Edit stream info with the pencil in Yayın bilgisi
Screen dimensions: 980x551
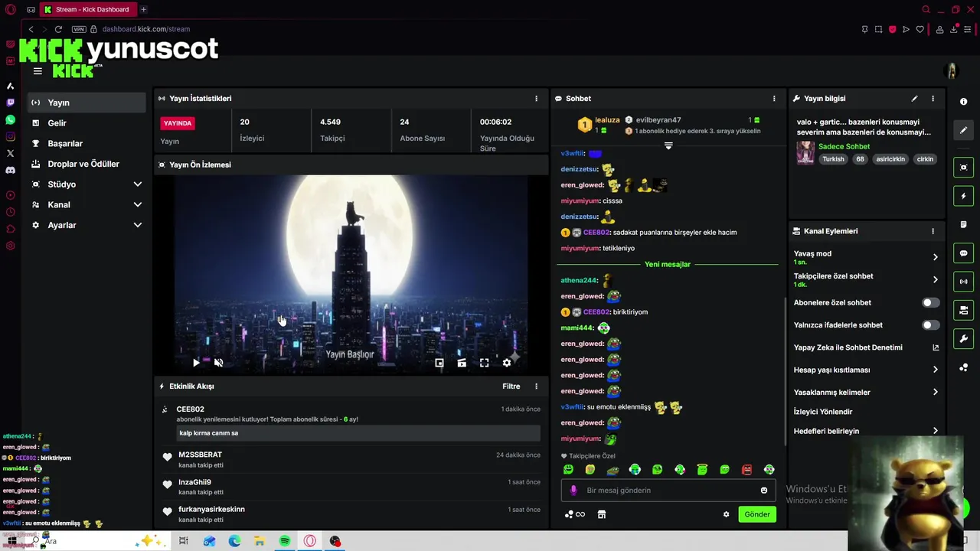914,99
